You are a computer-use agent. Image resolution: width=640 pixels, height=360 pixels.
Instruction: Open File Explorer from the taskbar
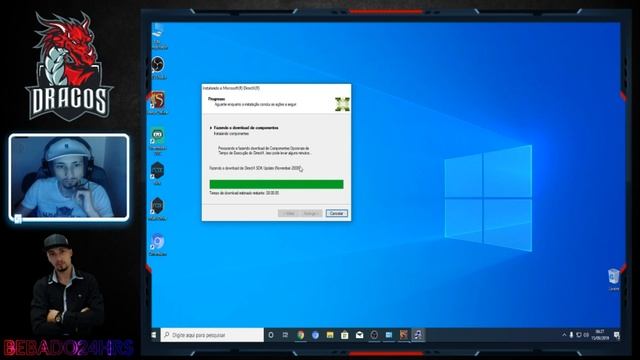pyautogui.click(x=330, y=335)
